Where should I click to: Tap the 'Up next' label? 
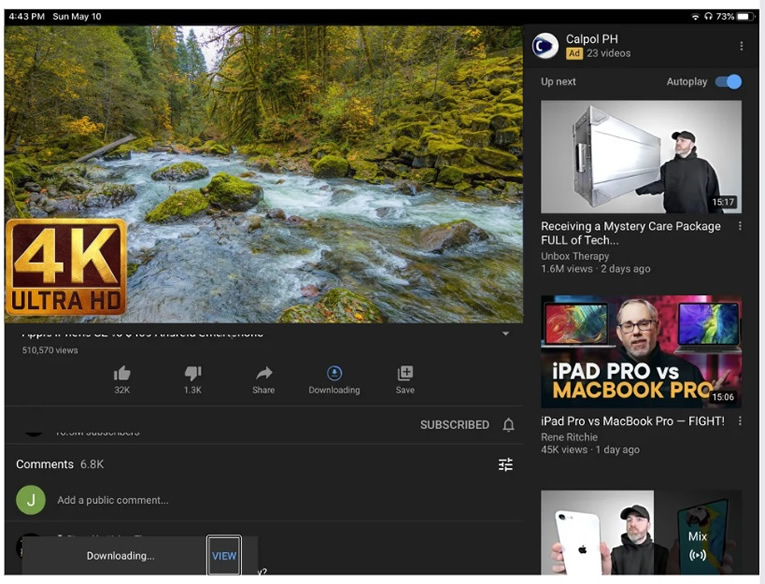(558, 82)
